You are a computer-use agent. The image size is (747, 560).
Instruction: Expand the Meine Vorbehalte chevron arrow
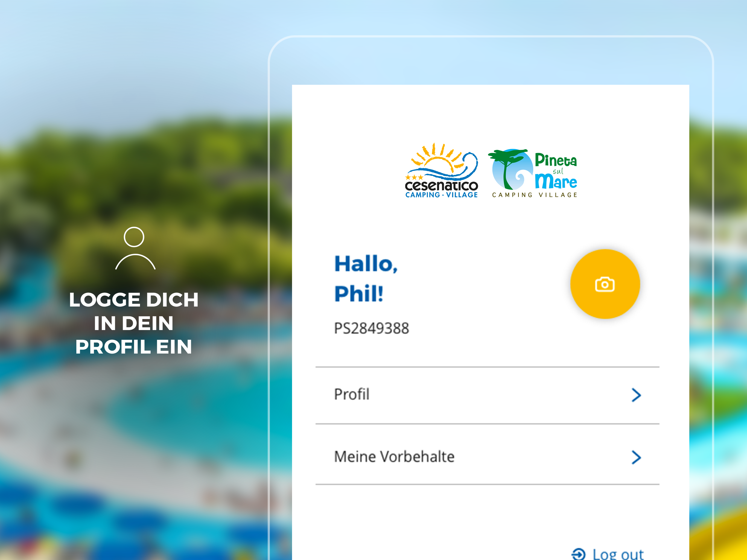click(636, 457)
